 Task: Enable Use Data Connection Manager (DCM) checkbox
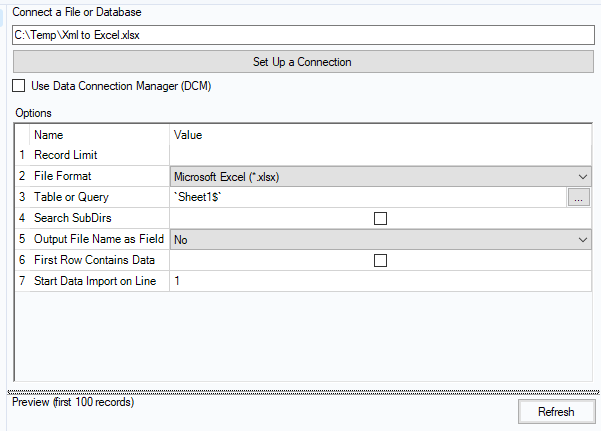coord(19,86)
